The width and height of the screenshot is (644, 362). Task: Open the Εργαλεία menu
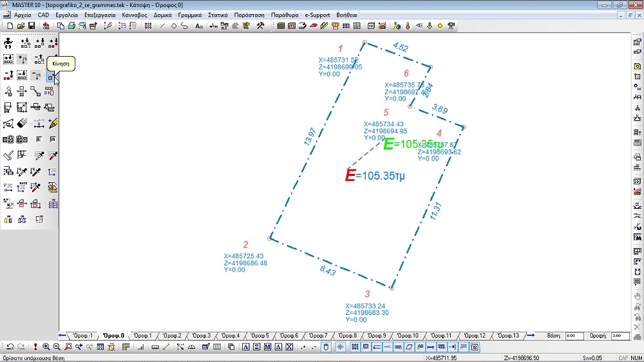click(x=66, y=15)
